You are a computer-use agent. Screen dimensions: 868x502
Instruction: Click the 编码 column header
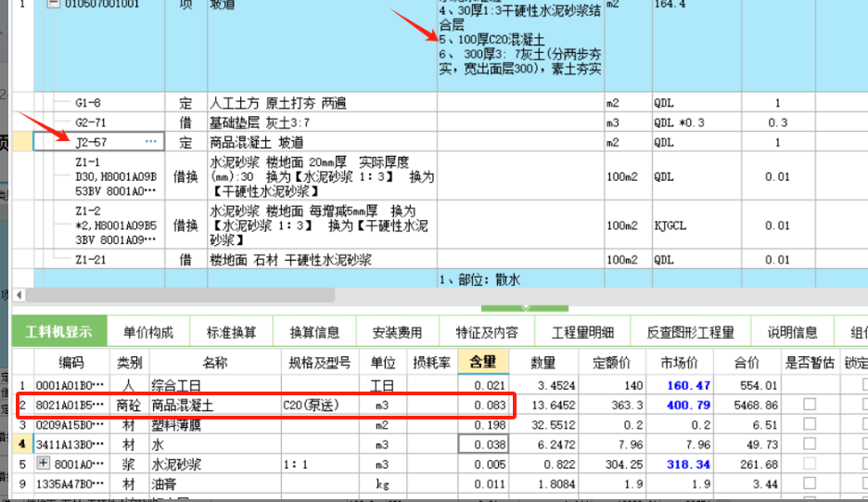point(72,363)
